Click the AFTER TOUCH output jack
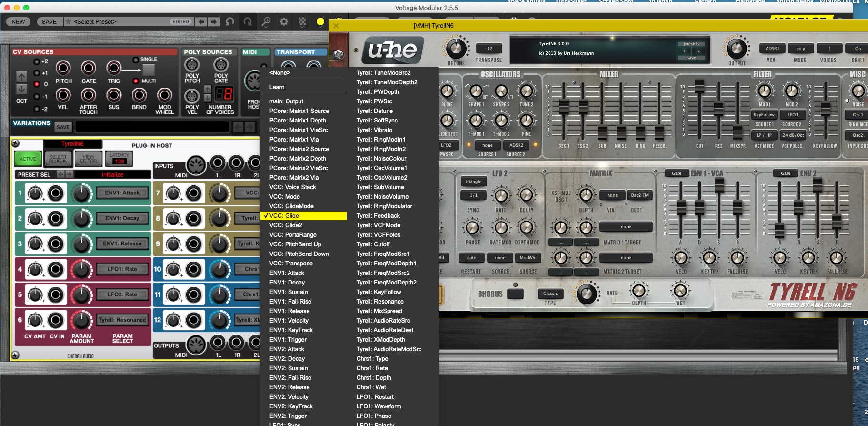Image resolution: width=868 pixels, height=426 pixels. [89, 95]
